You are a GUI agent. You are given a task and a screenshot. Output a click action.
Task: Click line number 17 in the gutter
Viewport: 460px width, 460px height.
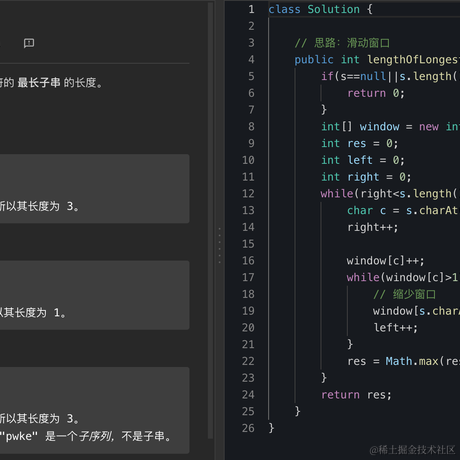point(248,277)
